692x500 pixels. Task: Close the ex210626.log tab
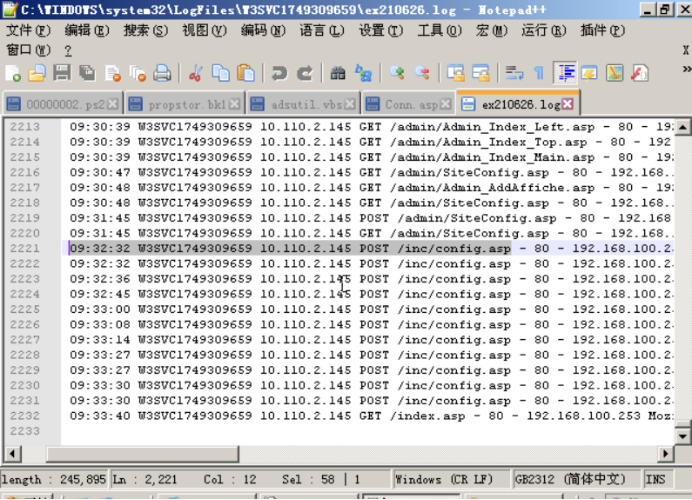(x=569, y=104)
